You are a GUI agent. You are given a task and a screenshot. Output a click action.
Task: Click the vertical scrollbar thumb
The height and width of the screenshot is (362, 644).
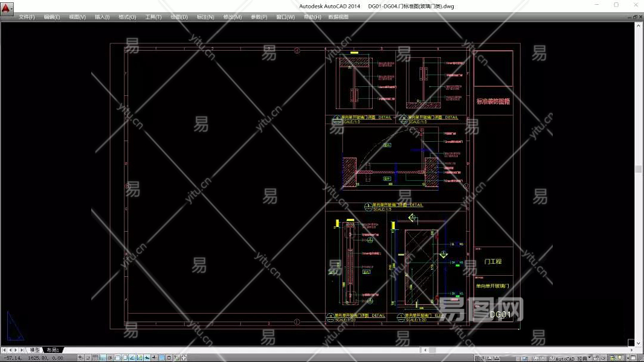[x=638, y=169]
